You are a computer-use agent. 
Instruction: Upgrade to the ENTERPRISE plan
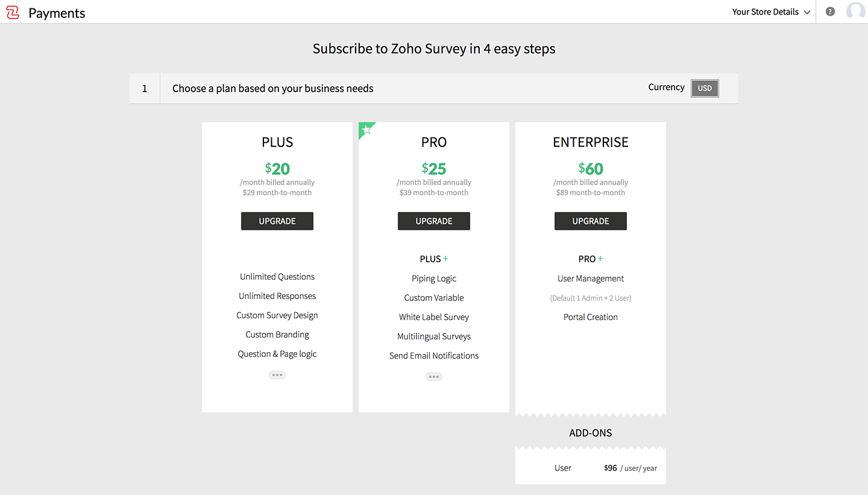point(591,221)
